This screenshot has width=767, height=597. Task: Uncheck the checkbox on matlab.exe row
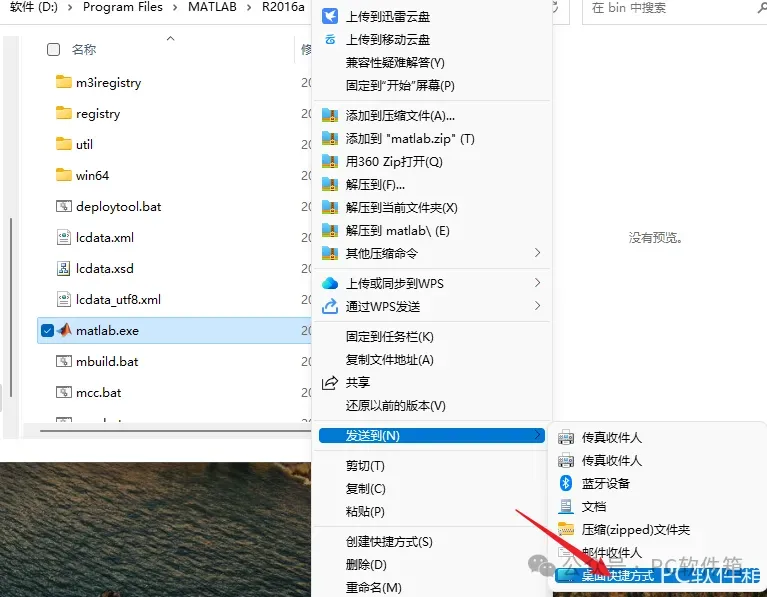click(x=47, y=331)
